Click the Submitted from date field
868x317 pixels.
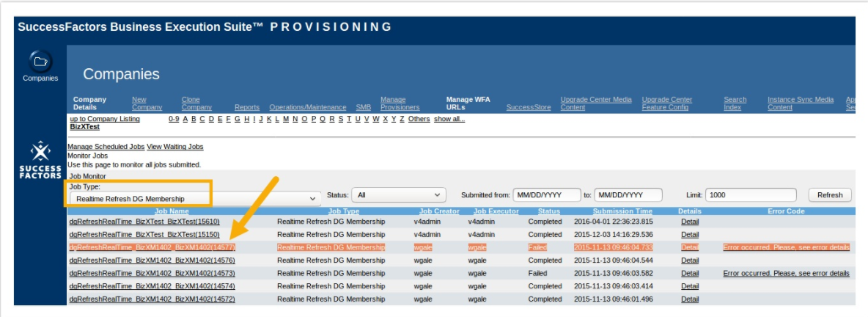[546, 195]
